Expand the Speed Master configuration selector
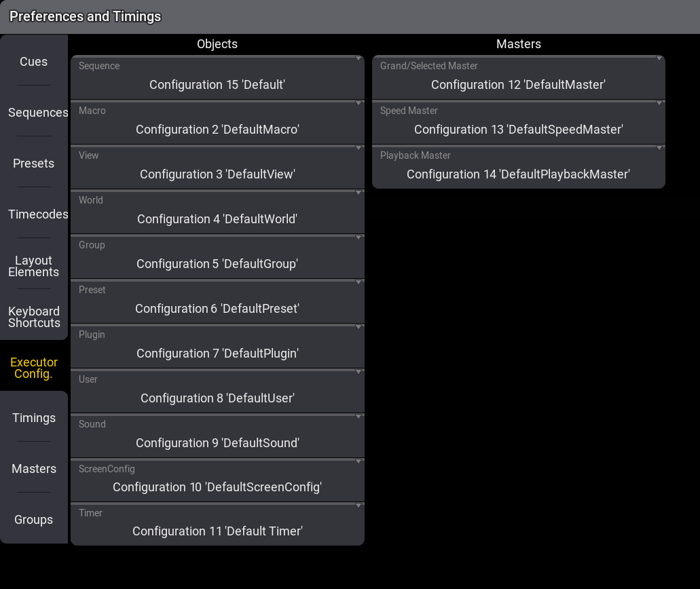The width and height of the screenshot is (700, 589). click(518, 122)
